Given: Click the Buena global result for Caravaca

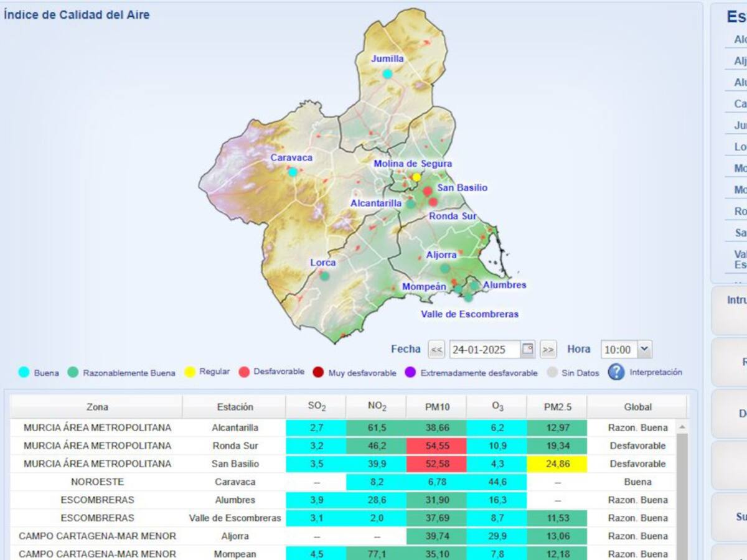Looking at the screenshot, I should coord(637,482).
